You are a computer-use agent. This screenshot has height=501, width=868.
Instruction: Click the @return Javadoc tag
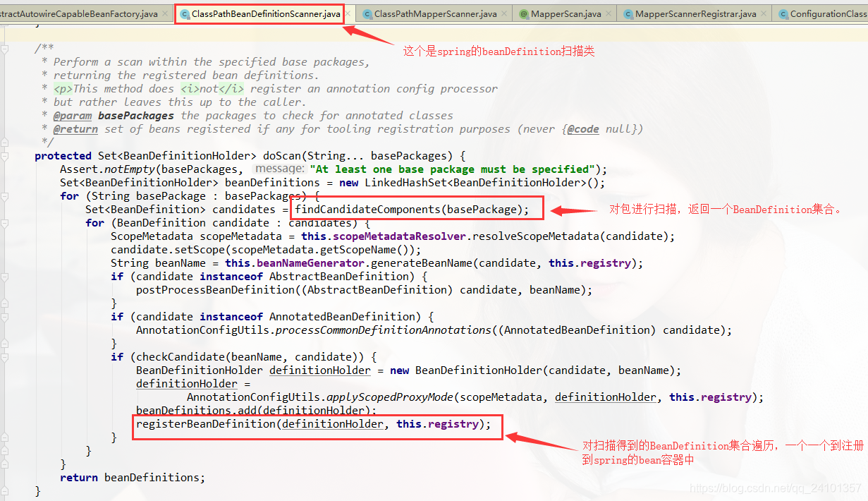[x=75, y=129]
